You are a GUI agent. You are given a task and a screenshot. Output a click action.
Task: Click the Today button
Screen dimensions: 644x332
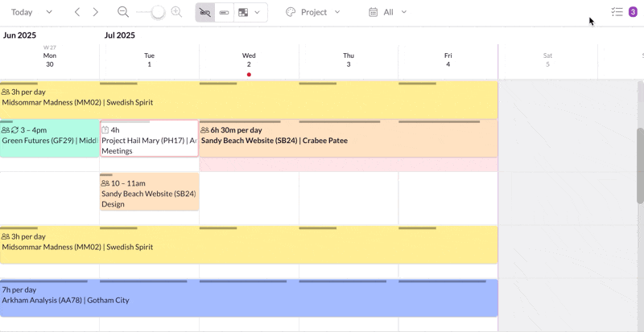tap(22, 12)
